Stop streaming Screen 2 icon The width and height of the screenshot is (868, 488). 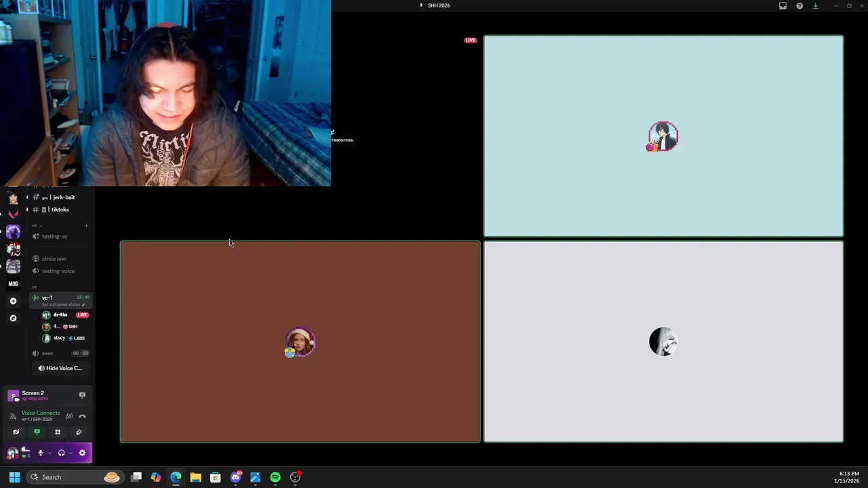click(x=82, y=394)
